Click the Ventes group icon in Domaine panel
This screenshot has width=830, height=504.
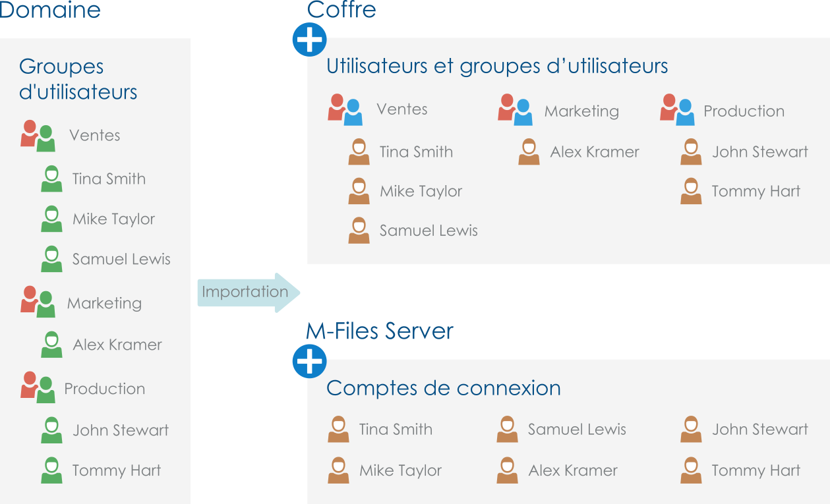pos(37,136)
